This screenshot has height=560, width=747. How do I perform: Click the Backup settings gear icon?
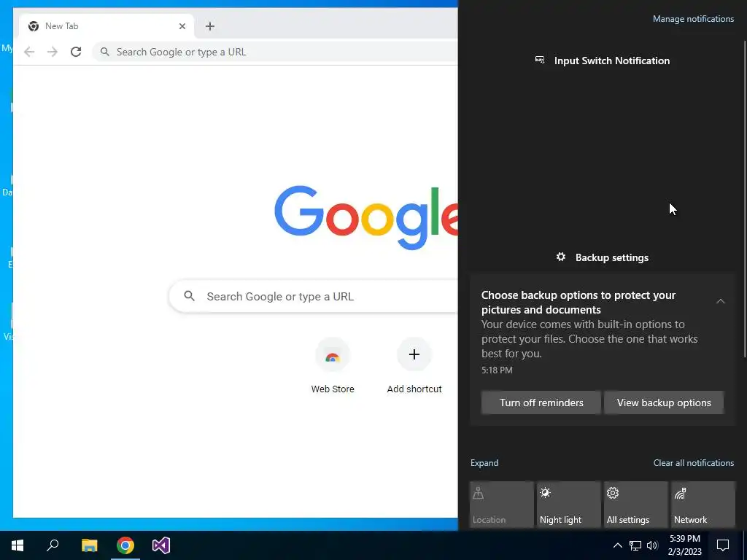point(561,257)
